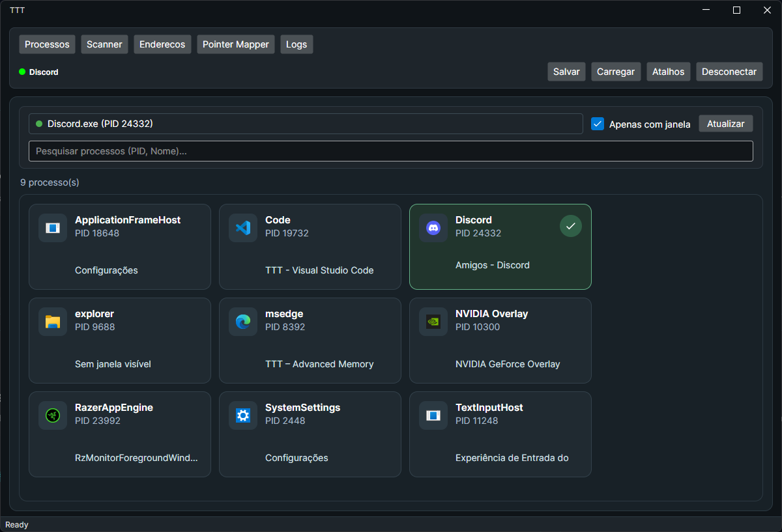Click the msedge browser icon
The height and width of the screenshot is (532, 782).
pos(242,322)
